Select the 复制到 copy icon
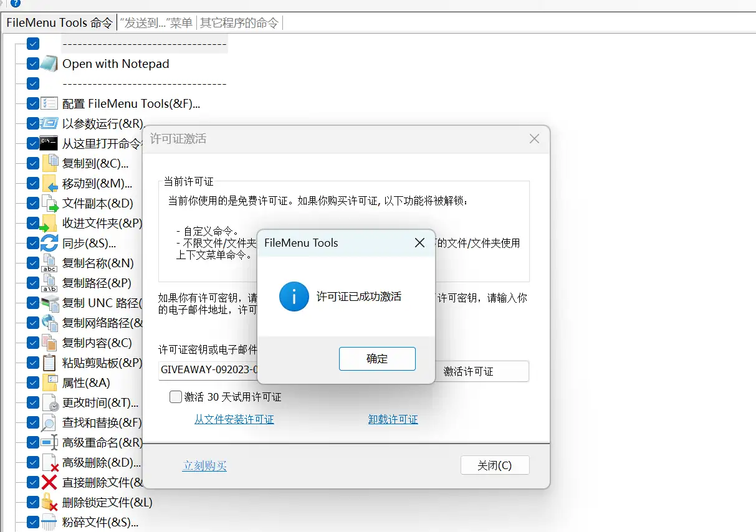 tap(50, 163)
